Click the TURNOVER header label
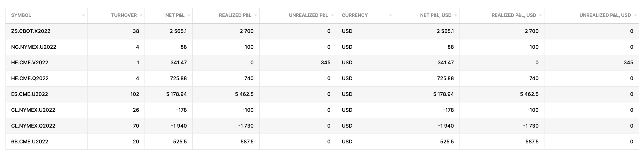The width and height of the screenshot is (644, 153). (x=124, y=15)
